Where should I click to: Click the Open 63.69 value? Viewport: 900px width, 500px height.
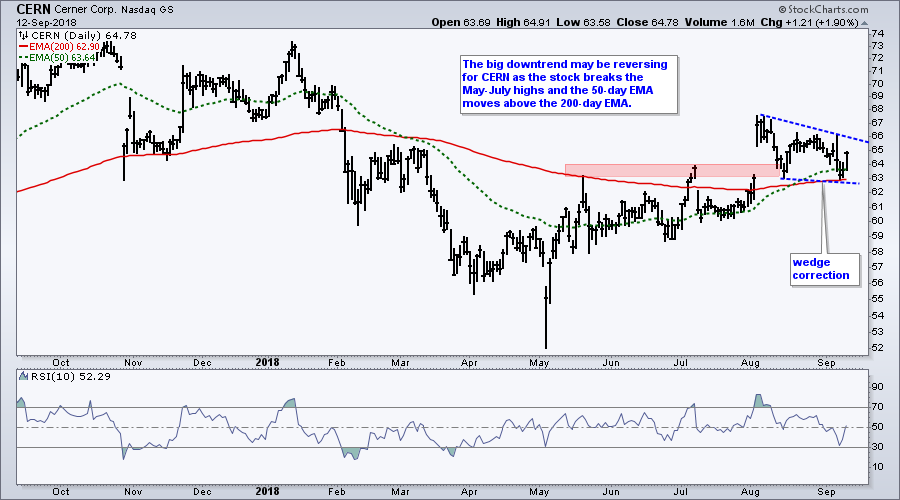point(461,22)
